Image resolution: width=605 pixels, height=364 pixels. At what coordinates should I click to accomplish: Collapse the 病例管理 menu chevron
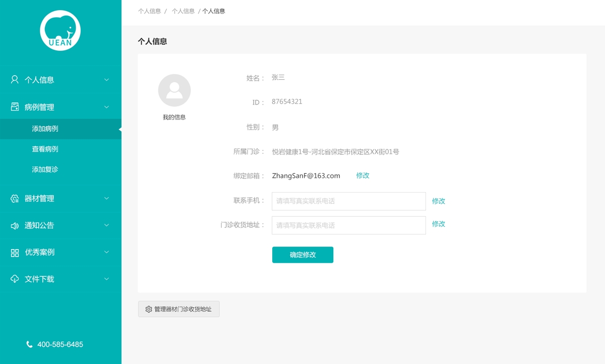pos(106,107)
